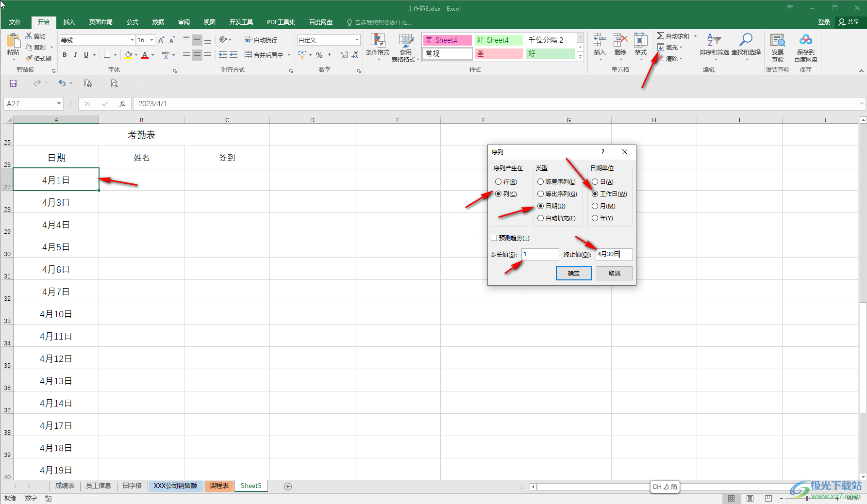Select Month as the date unit
This screenshot has width=867, height=504.
pos(595,206)
